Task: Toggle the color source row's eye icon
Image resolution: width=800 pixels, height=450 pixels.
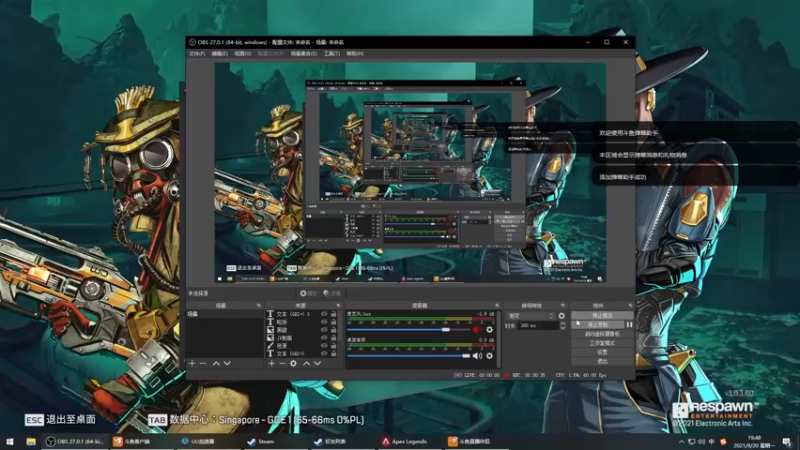Action: (324, 345)
